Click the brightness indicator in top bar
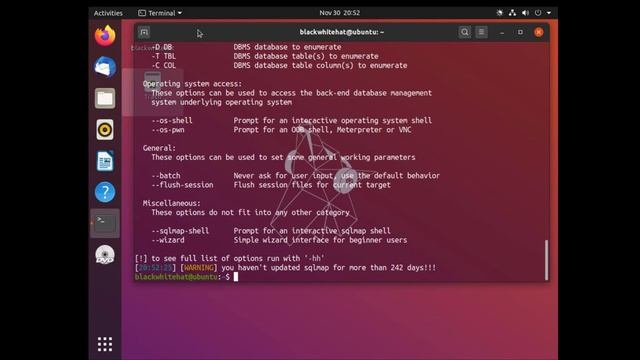 (500, 13)
